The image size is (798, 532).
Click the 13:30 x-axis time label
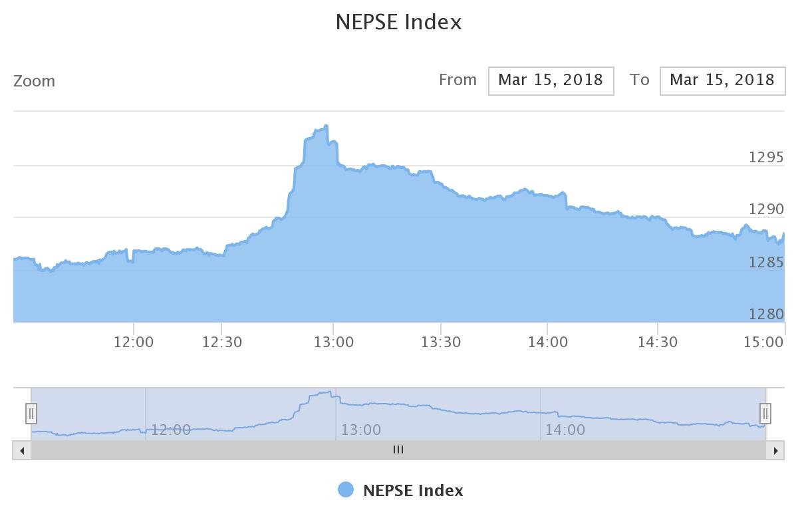click(441, 342)
